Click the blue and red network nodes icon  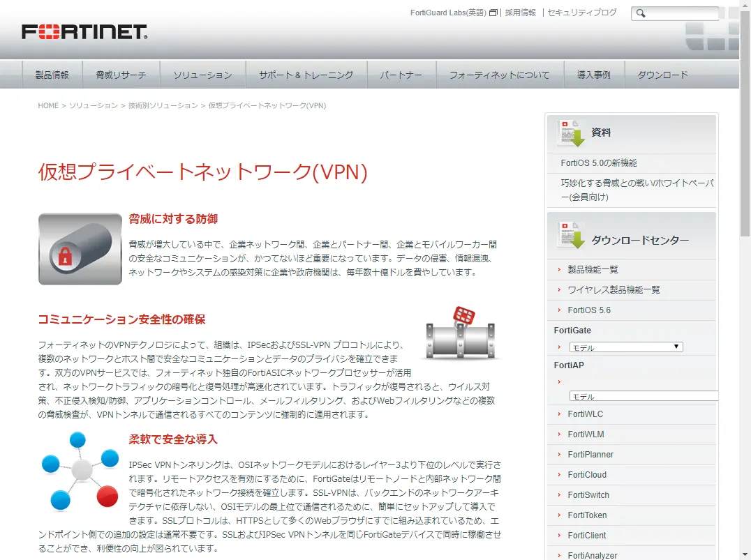(80, 470)
